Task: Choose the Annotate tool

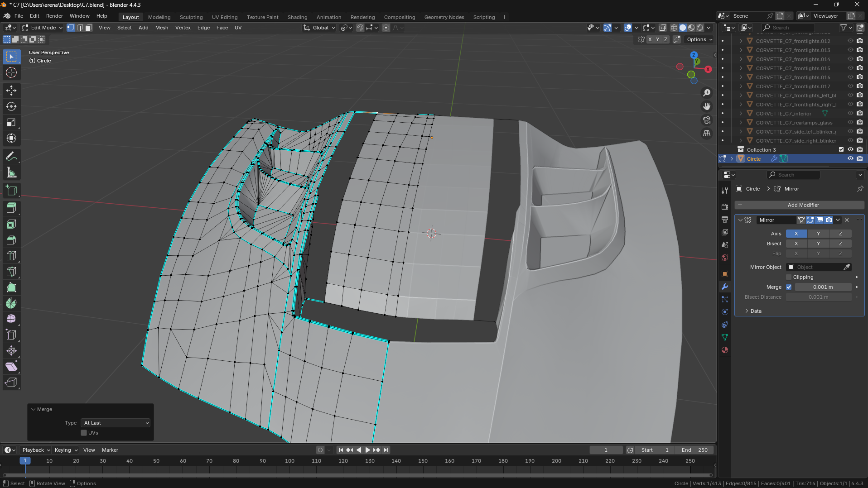Action: (x=11, y=157)
